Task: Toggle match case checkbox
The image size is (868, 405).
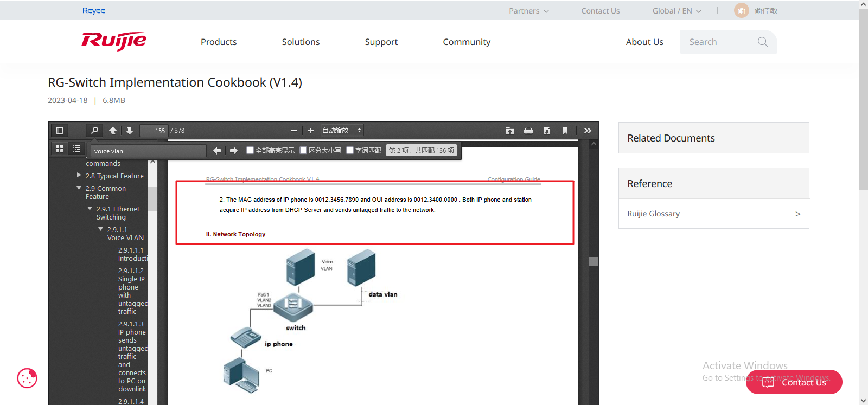Action: [x=303, y=150]
